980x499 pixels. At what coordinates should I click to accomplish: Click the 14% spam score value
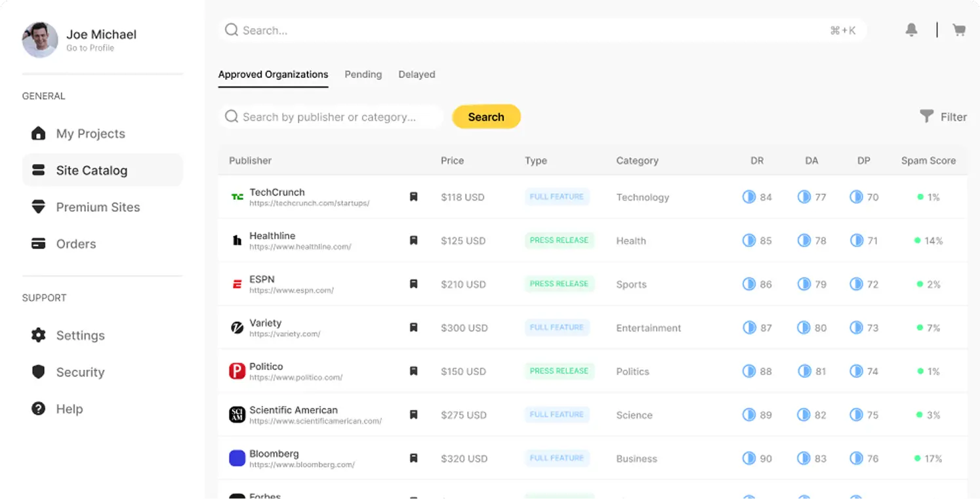(933, 241)
